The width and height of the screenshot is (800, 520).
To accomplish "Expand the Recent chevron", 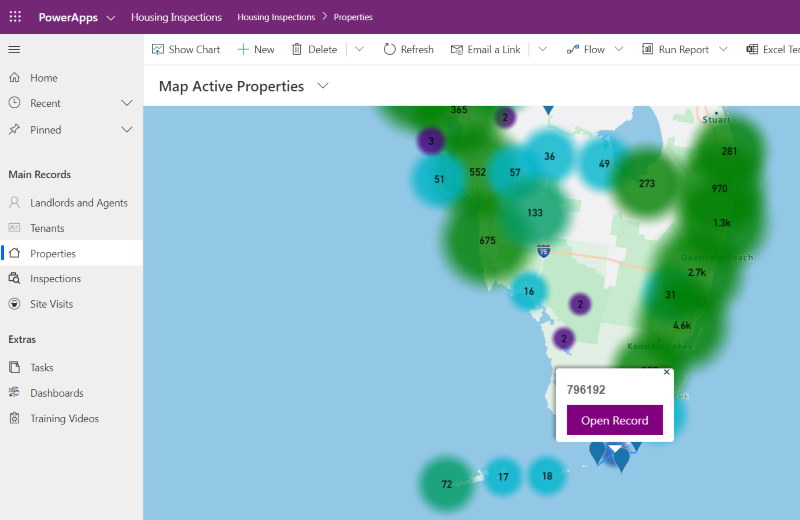I will (x=127, y=103).
